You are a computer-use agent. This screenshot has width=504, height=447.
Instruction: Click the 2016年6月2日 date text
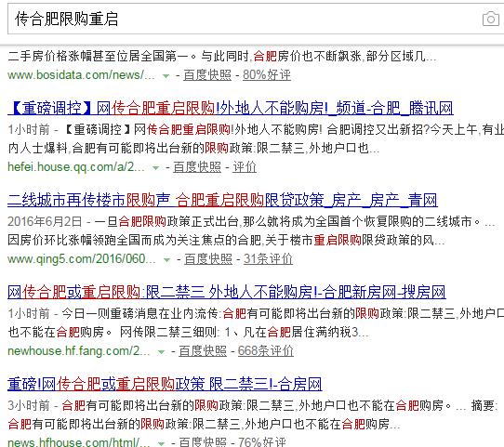[45, 221]
